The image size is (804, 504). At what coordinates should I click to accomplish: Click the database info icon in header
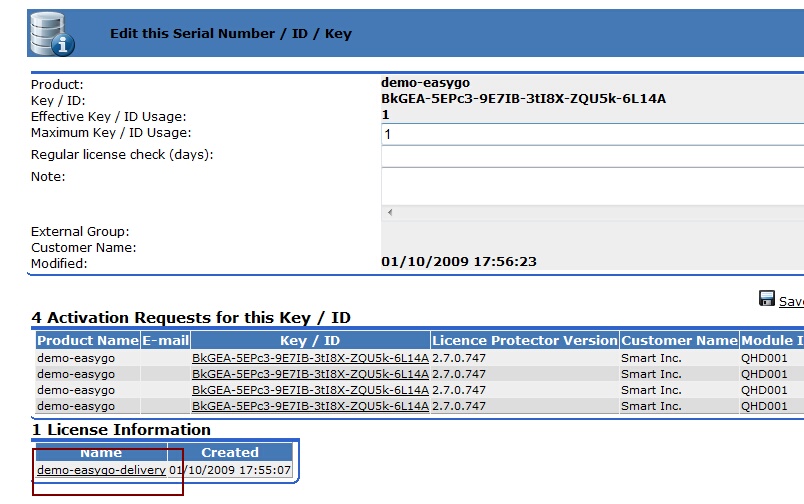click(52, 33)
